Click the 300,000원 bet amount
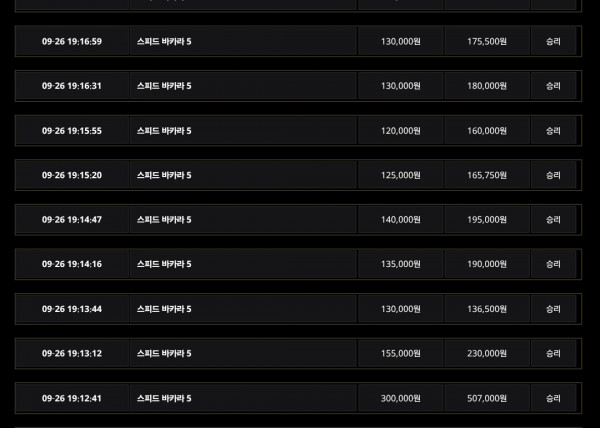600x428 pixels. 401,398
